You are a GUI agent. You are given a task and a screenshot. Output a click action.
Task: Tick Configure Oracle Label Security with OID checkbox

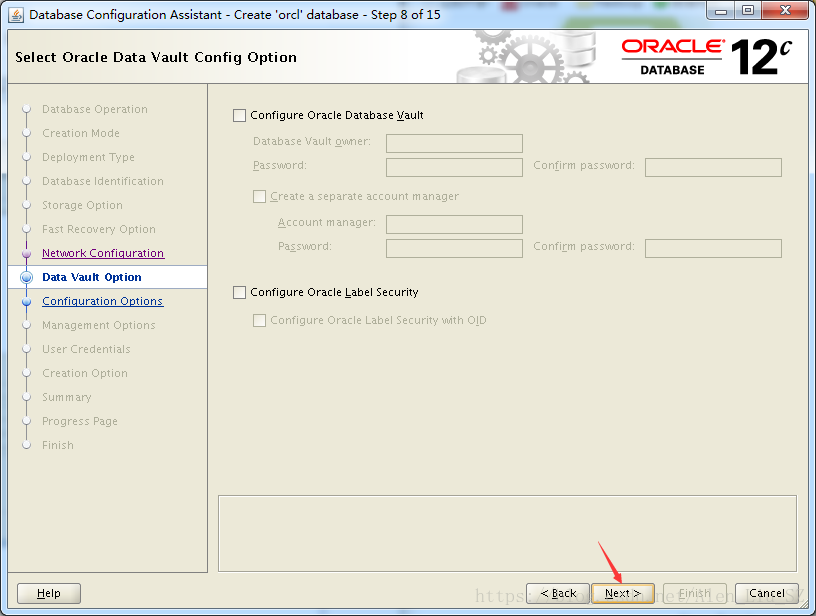[x=259, y=320]
